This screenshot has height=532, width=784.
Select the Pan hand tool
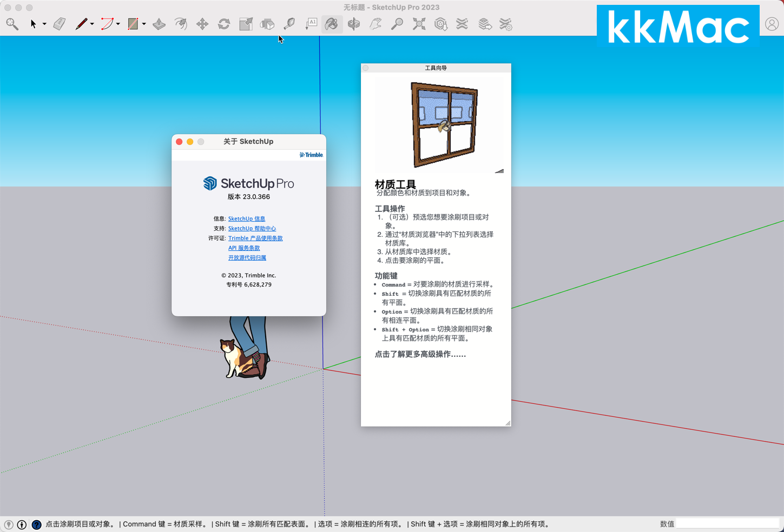click(x=375, y=24)
